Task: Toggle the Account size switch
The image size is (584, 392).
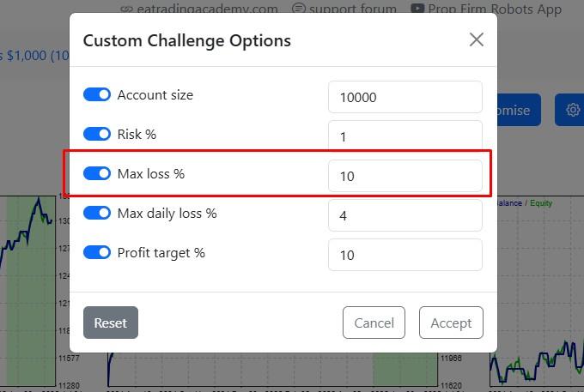Action: (97, 94)
